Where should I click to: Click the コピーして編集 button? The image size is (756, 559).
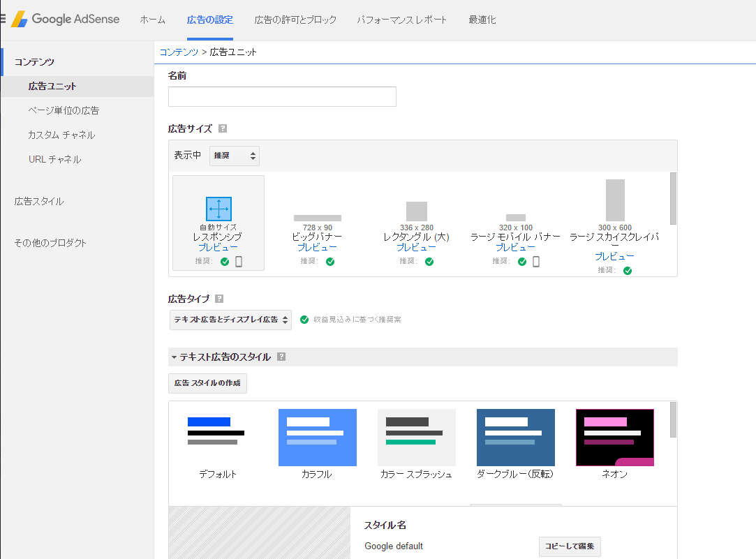(570, 546)
